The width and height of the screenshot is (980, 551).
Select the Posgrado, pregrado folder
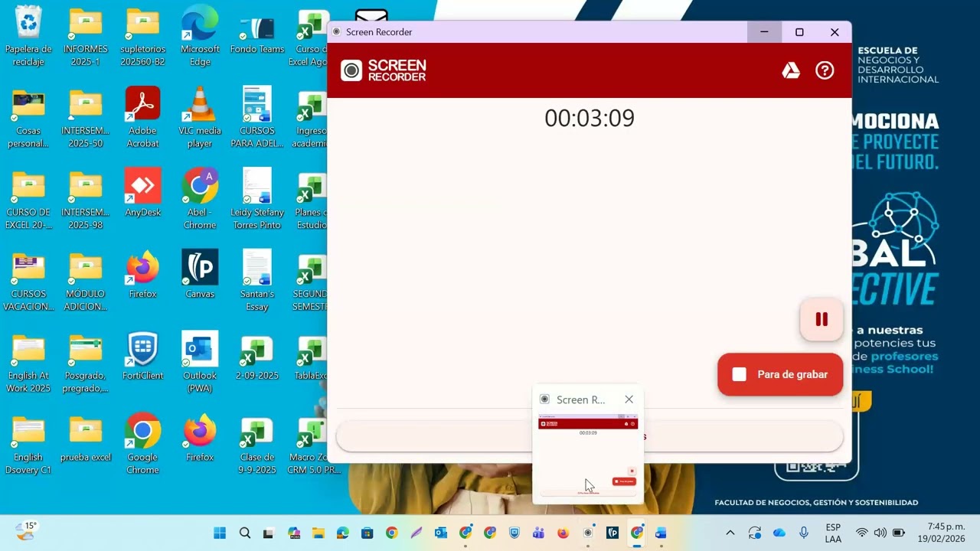(x=86, y=364)
